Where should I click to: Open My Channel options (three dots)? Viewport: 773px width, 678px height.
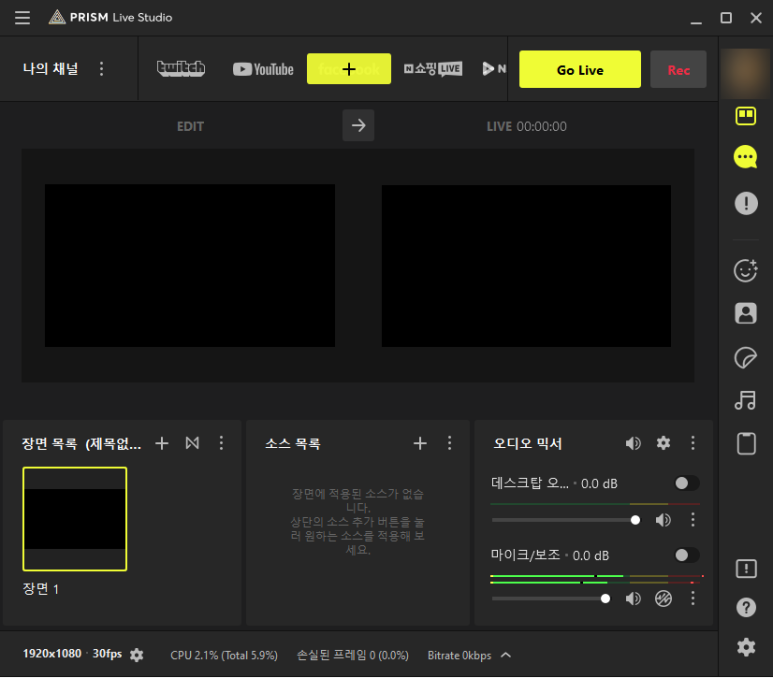click(x=102, y=69)
